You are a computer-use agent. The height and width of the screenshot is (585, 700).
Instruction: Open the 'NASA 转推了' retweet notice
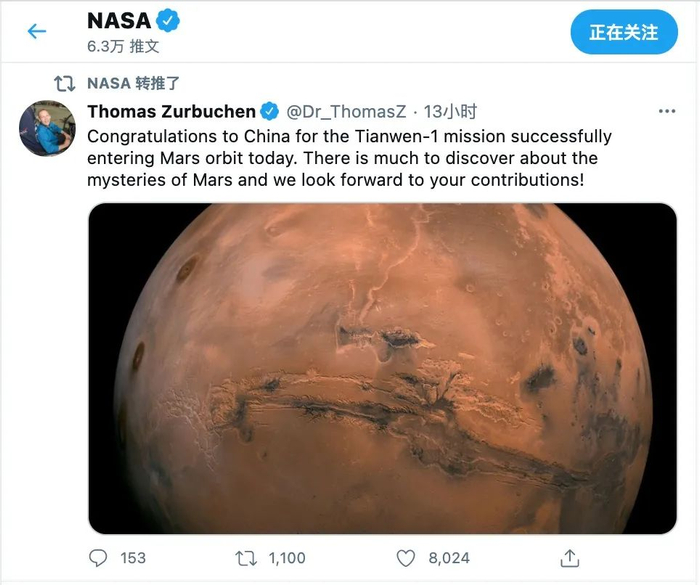(134, 83)
